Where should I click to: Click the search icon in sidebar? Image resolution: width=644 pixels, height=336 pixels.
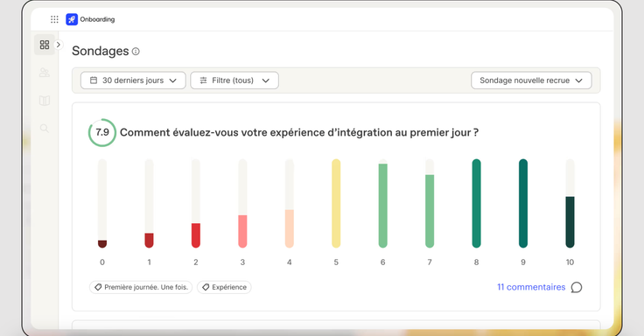tap(45, 129)
